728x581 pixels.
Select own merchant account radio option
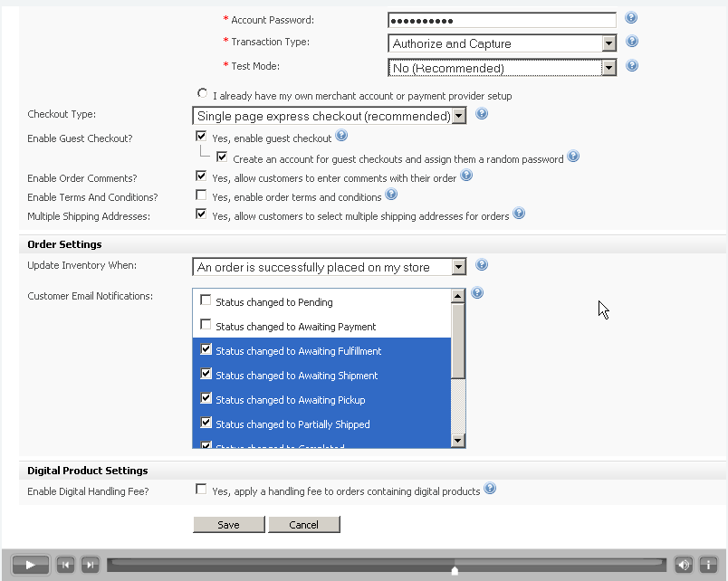(x=203, y=93)
